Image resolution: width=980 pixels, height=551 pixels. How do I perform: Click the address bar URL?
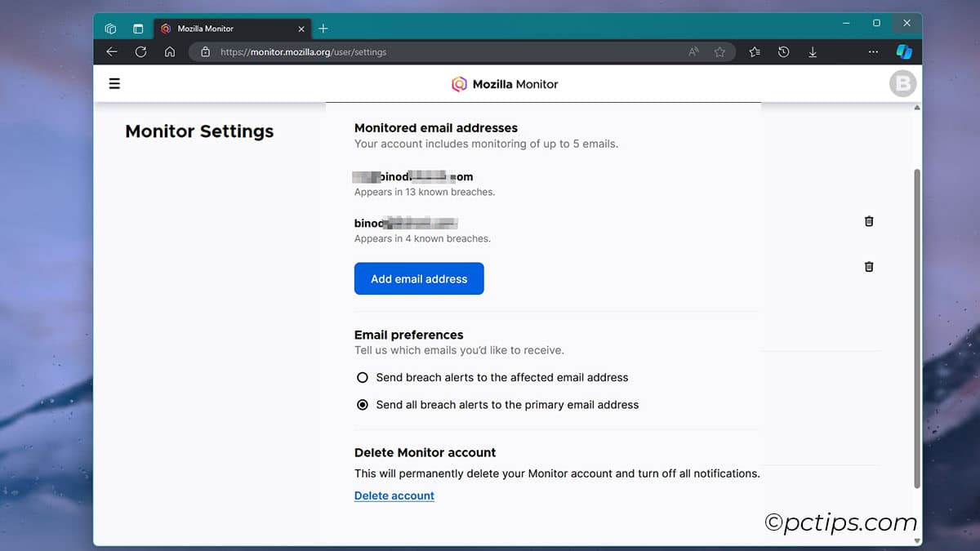[x=303, y=51]
